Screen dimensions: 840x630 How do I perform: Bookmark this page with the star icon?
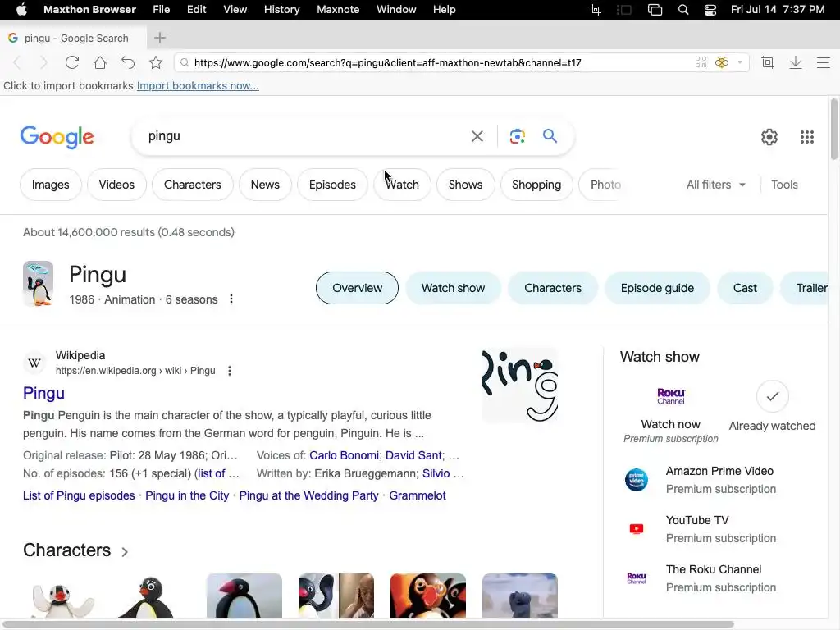[156, 62]
